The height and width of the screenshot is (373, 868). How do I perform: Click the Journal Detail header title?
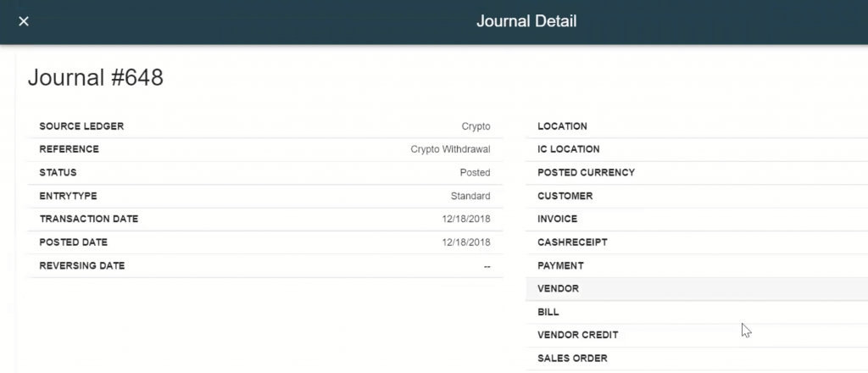[x=526, y=21]
